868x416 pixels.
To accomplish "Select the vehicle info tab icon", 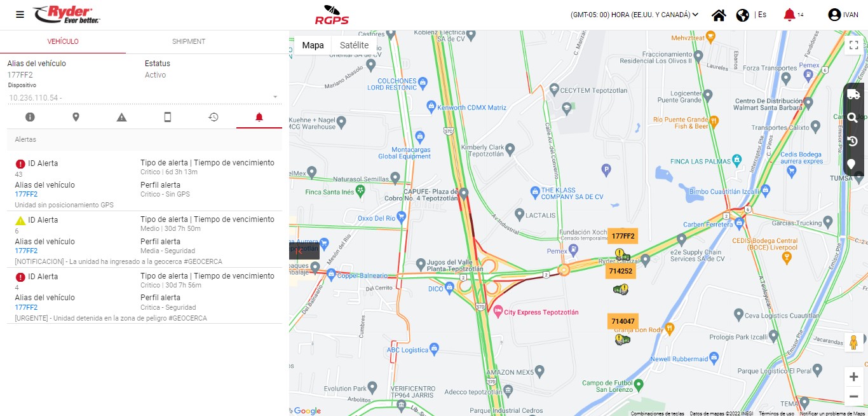I will (30, 117).
